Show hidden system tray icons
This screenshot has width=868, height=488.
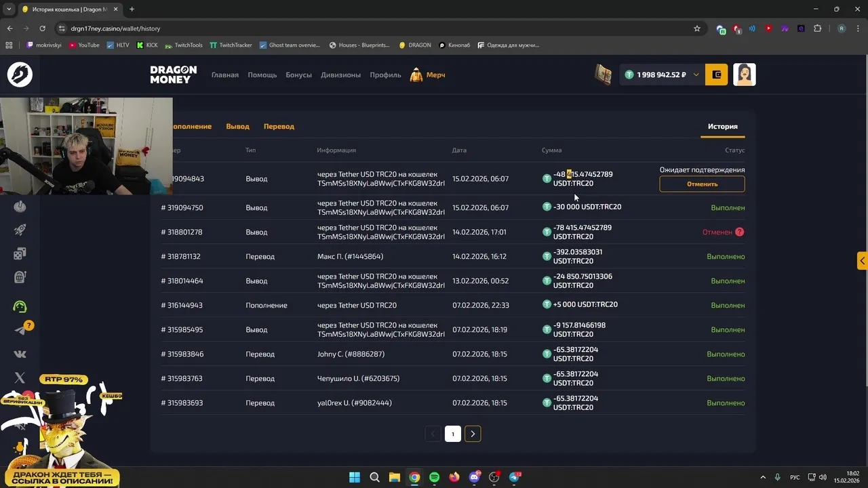click(x=763, y=477)
